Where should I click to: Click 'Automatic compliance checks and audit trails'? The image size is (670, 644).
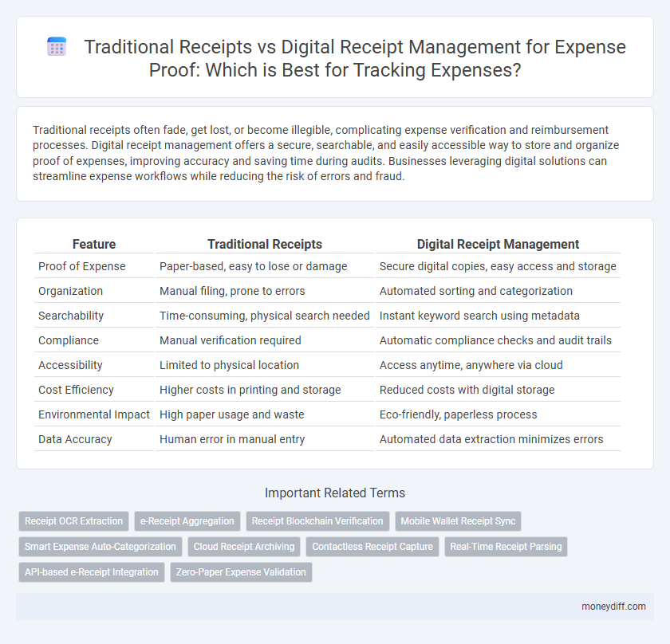click(495, 340)
